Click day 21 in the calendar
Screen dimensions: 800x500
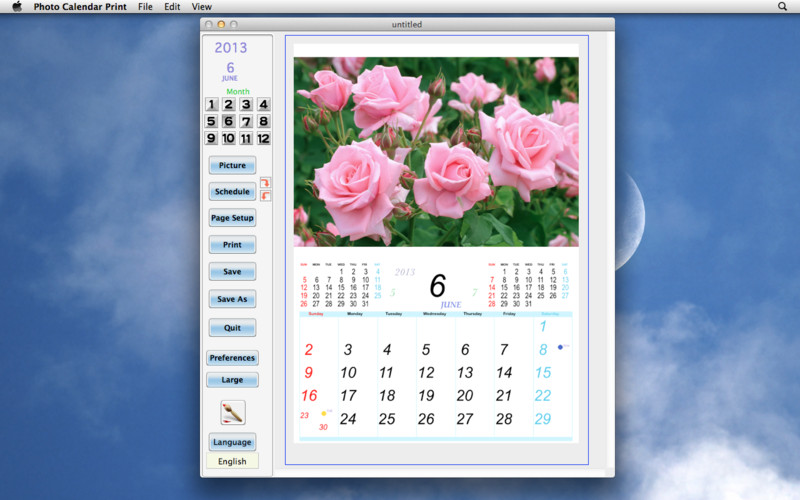tap(504, 395)
